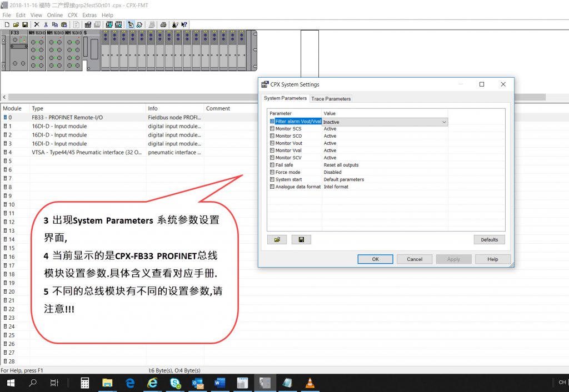Cancel the CPX System Settings dialog
Viewport: 569px width, 392px height.
point(415,259)
